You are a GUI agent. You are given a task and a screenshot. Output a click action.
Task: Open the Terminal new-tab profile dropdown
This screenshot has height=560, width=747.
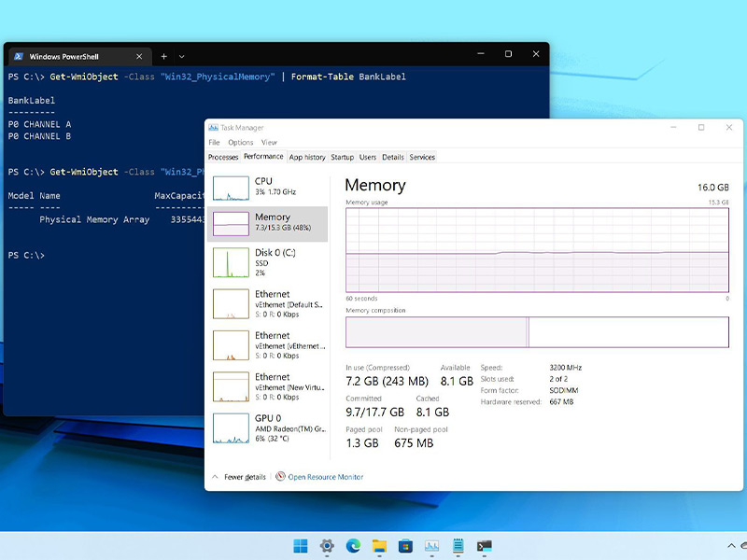[x=181, y=56]
